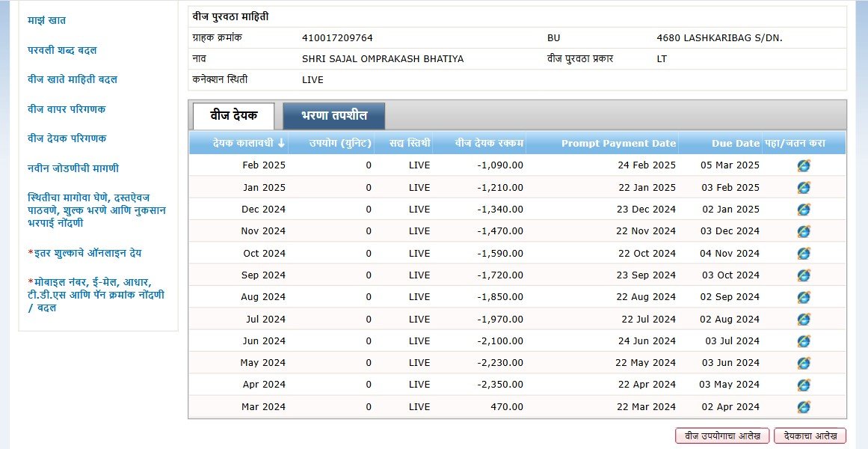Open परवली शब्द बदल link
Viewport: 868px width, 449px height.
pyautogui.click(x=62, y=50)
